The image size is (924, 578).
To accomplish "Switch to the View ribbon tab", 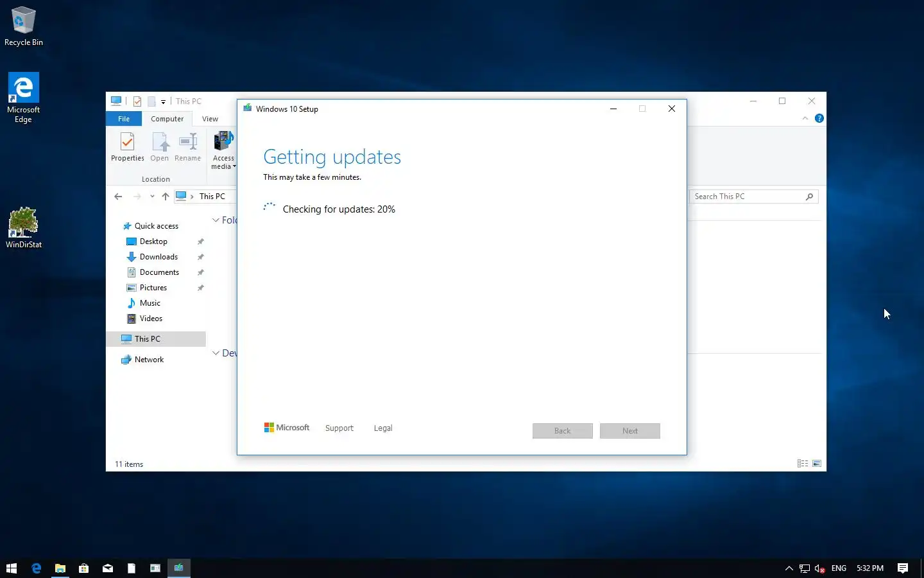I will [210, 119].
